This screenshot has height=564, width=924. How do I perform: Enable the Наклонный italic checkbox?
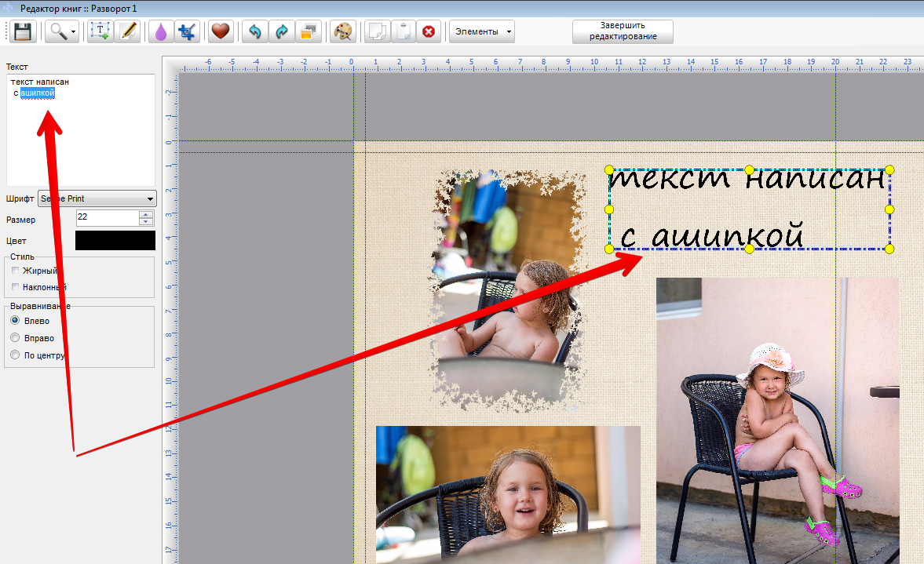click(x=16, y=287)
